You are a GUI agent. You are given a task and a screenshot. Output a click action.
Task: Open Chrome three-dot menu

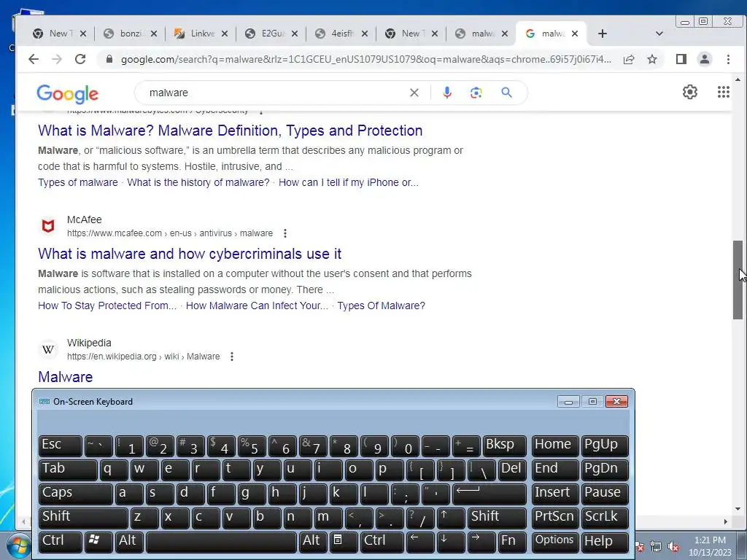728,59
